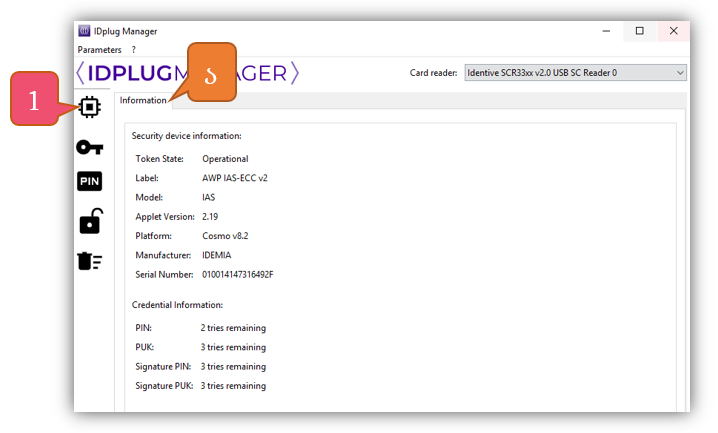Switch to the Information tab
Viewport: 718px width, 433px height.
pyautogui.click(x=143, y=100)
